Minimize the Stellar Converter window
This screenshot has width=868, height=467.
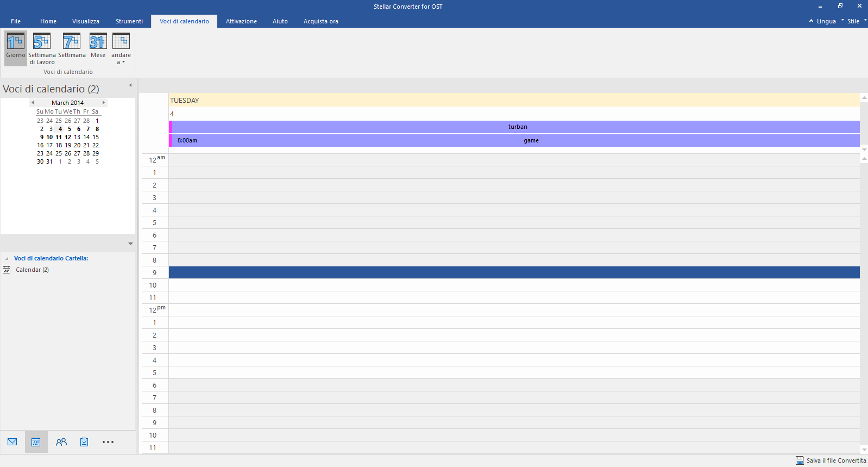point(820,7)
